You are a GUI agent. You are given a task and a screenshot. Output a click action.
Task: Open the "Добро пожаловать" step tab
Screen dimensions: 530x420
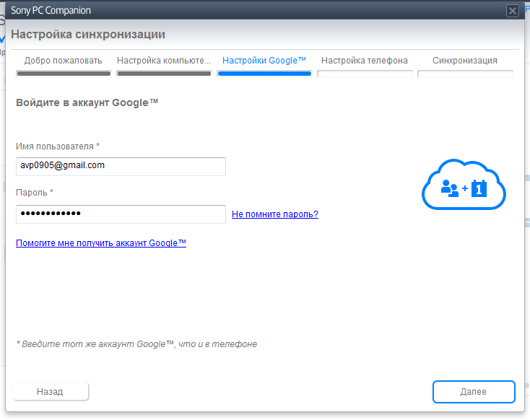click(64, 61)
